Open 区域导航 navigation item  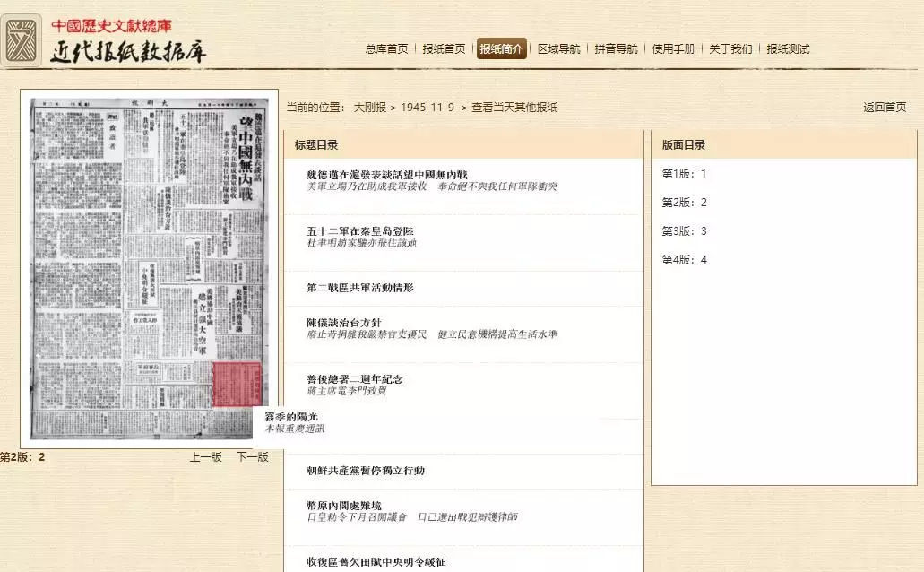pyautogui.click(x=558, y=49)
